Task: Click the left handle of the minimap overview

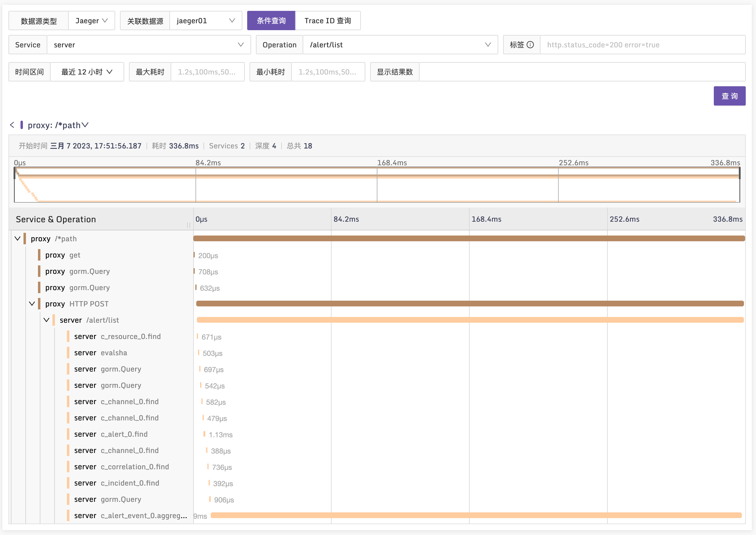Action: pos(14,173)
